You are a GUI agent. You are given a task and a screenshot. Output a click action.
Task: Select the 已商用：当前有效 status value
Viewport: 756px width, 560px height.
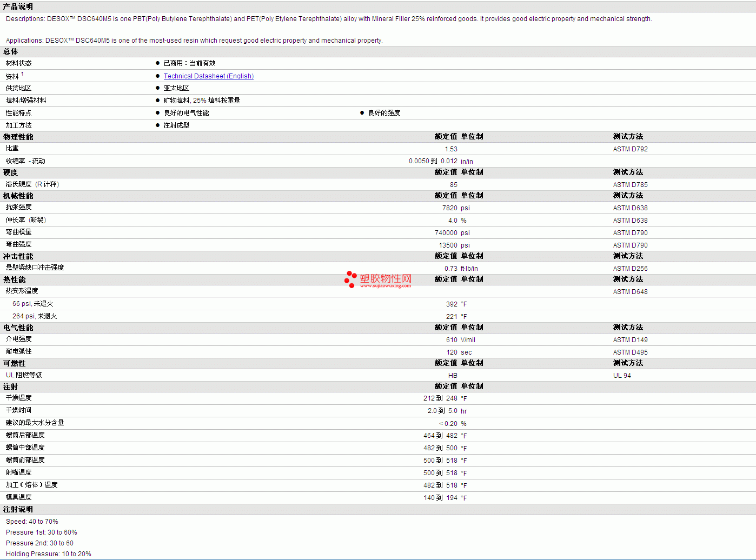pyautogui.click(x=190, y=63)
